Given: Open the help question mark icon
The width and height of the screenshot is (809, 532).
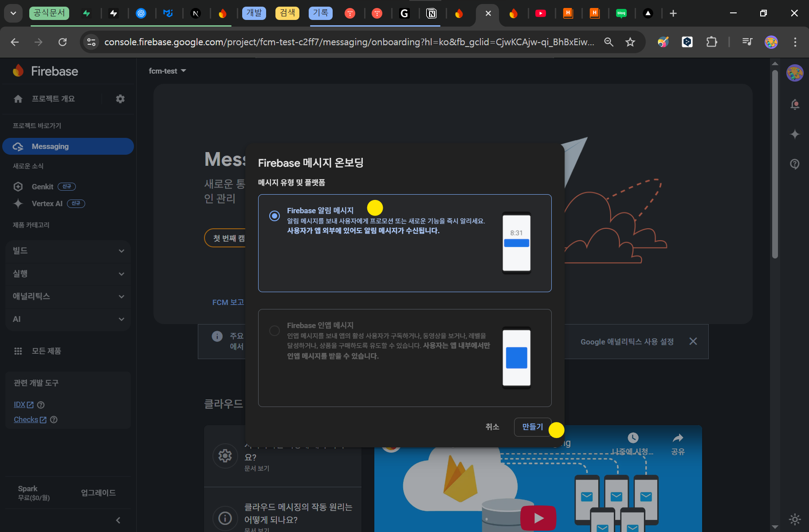Looking at the screenshot, I should click(x=795, y=164).
